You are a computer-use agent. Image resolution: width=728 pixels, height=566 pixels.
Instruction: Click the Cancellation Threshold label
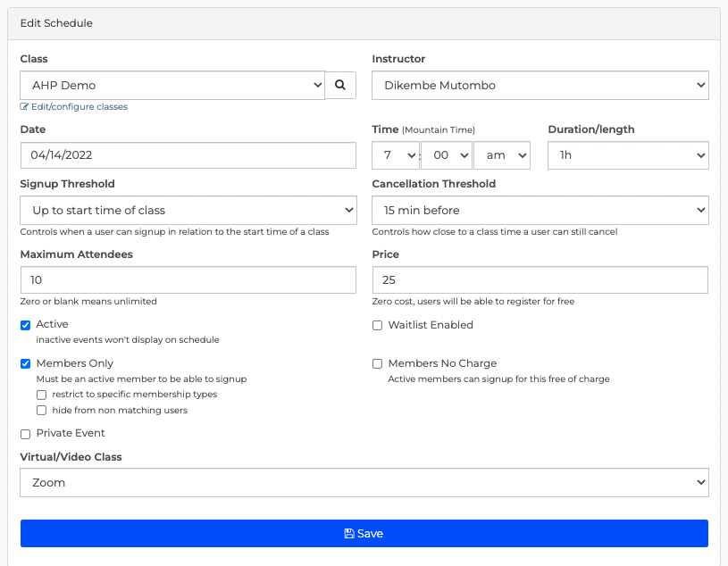click(x=433, y=184)
